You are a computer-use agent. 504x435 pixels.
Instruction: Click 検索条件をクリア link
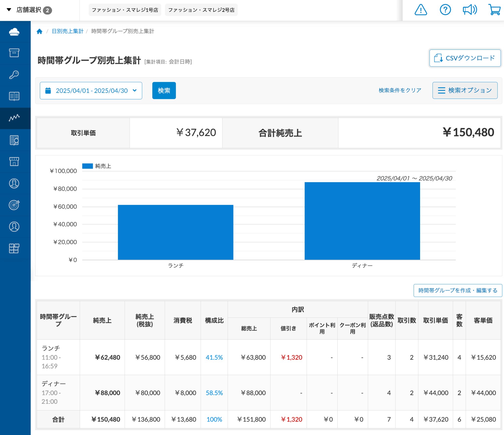click(400, 90)
